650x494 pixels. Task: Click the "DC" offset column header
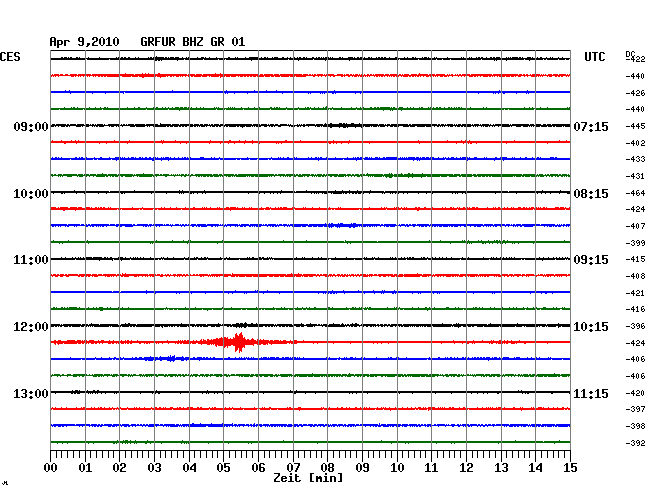[x=630, y=54]
